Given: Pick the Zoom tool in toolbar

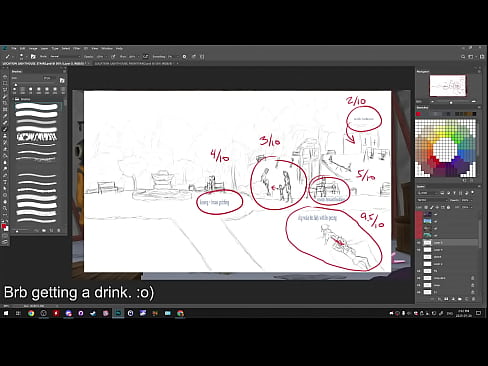Looking at the screenshot, I should coord(5,208).
